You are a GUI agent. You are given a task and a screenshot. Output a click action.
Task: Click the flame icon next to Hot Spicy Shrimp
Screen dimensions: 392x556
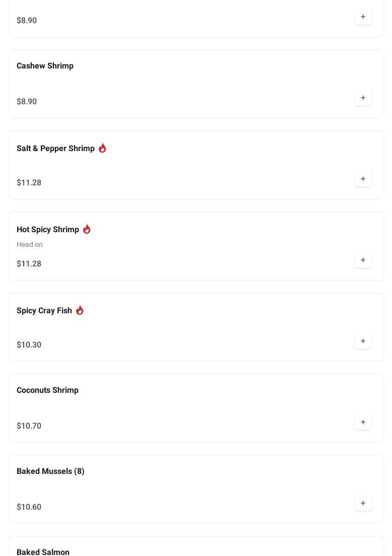87,229
